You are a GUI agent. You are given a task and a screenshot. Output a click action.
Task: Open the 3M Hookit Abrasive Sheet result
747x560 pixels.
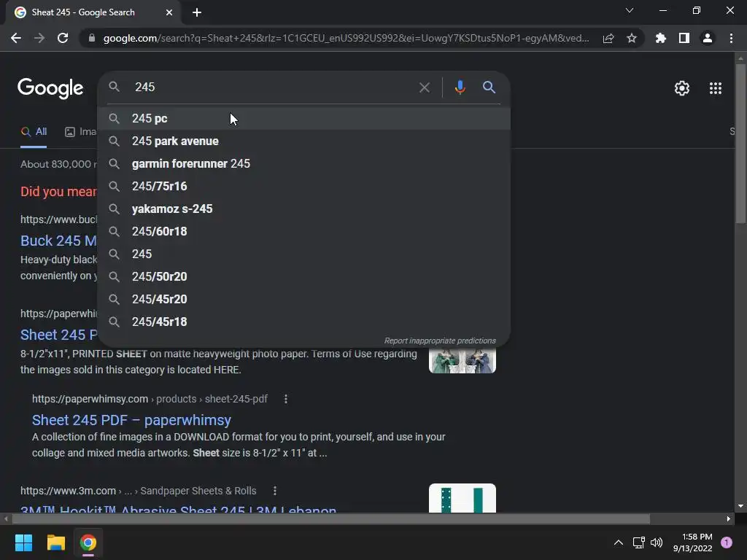[x=178, y=509]
